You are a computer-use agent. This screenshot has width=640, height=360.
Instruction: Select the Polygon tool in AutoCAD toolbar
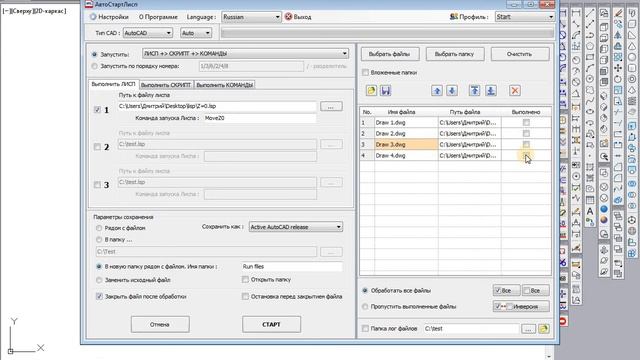coord(590,46)
